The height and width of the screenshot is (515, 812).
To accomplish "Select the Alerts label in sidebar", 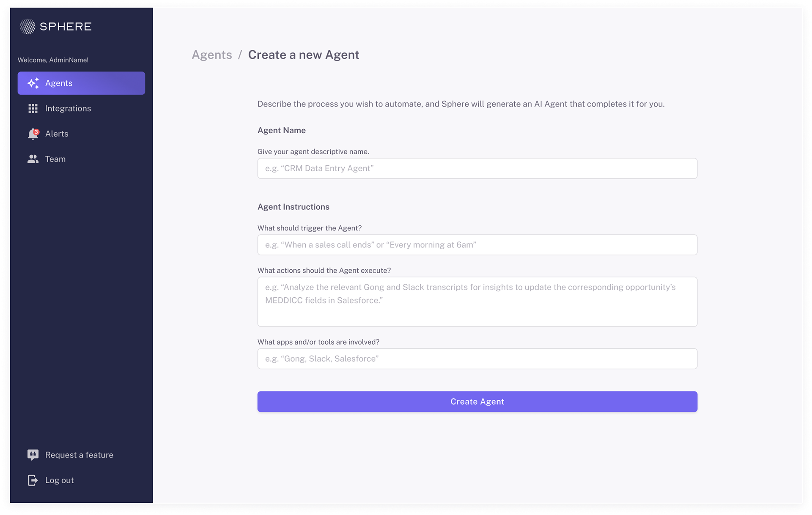I will point(57,134).
